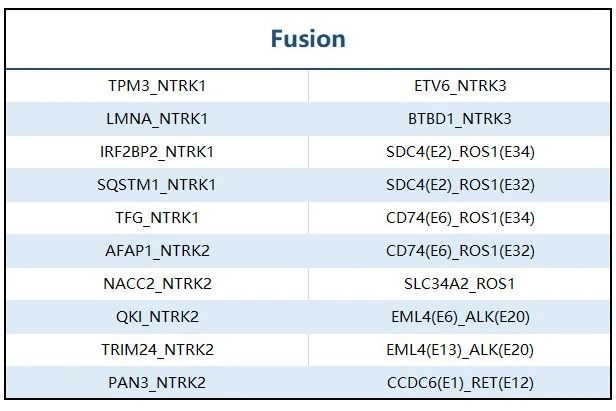
Task: Select the QKI_NTRK2 fusion entry
Action: 157,317
